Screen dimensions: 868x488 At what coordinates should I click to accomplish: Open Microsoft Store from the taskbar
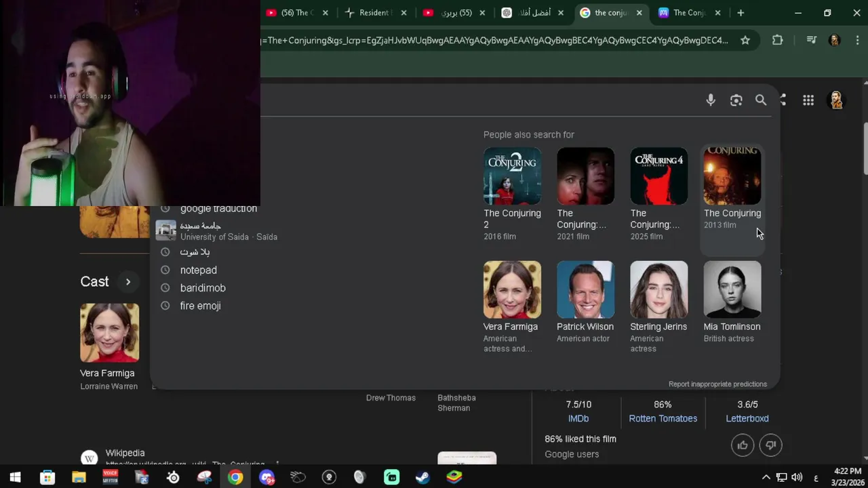(x=47, y=477)
